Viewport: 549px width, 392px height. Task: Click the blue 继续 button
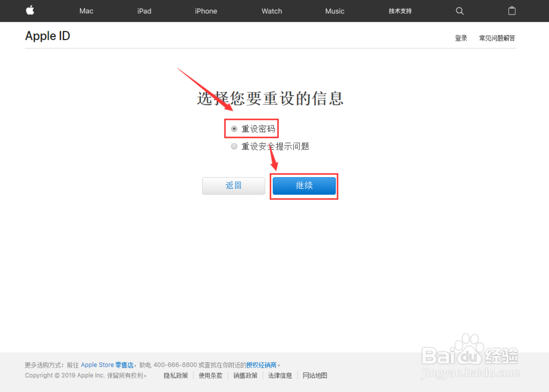tap(304, 186)
